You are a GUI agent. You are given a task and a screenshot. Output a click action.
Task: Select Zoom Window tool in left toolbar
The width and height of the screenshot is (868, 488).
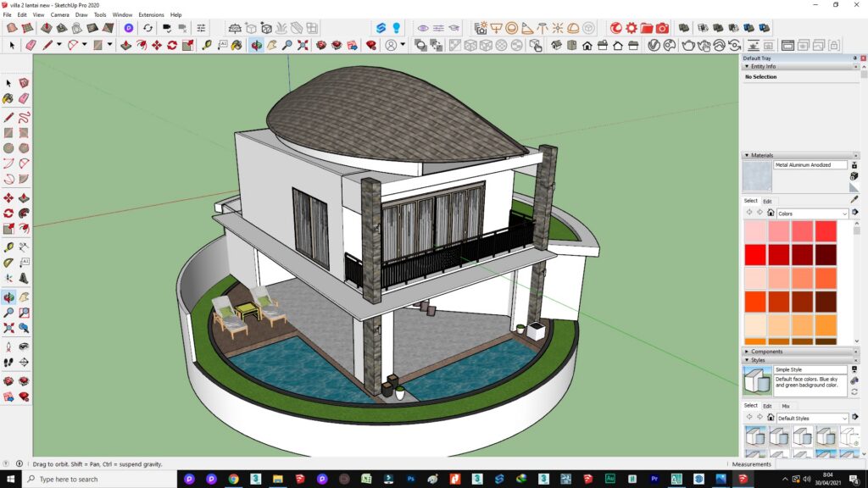pyautogui.click(x=24, y=313)
